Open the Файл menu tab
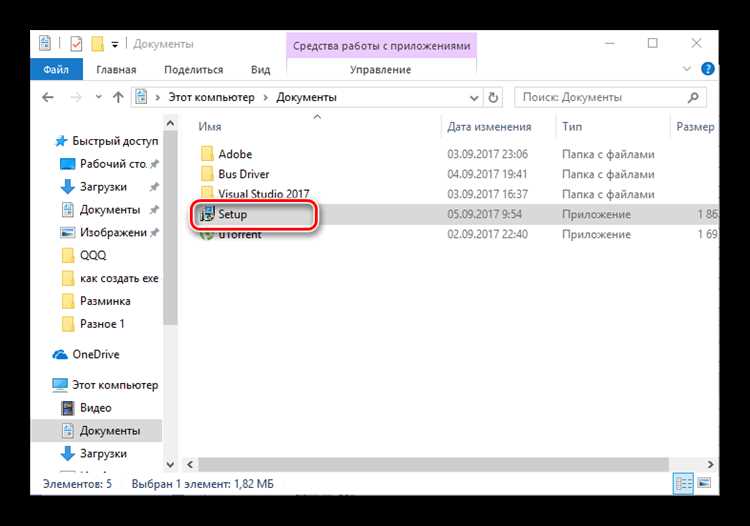The height and width of the screenshot is (526, 750). (x=56, y=69)
